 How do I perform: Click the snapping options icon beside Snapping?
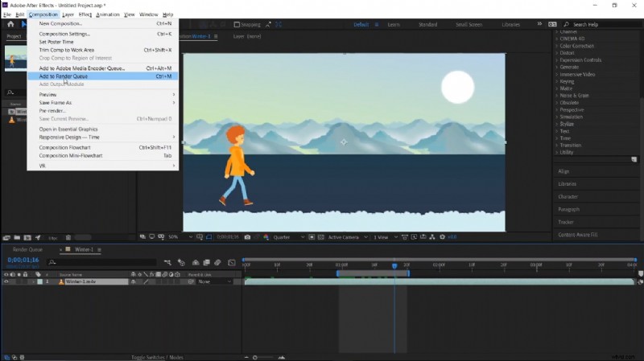tap(268, 25)
